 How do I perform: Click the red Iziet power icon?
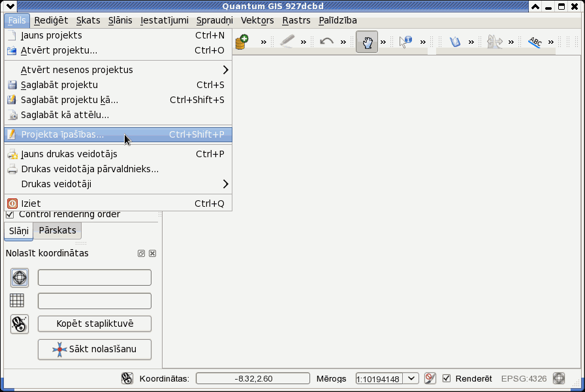click(x=12, y=204)
